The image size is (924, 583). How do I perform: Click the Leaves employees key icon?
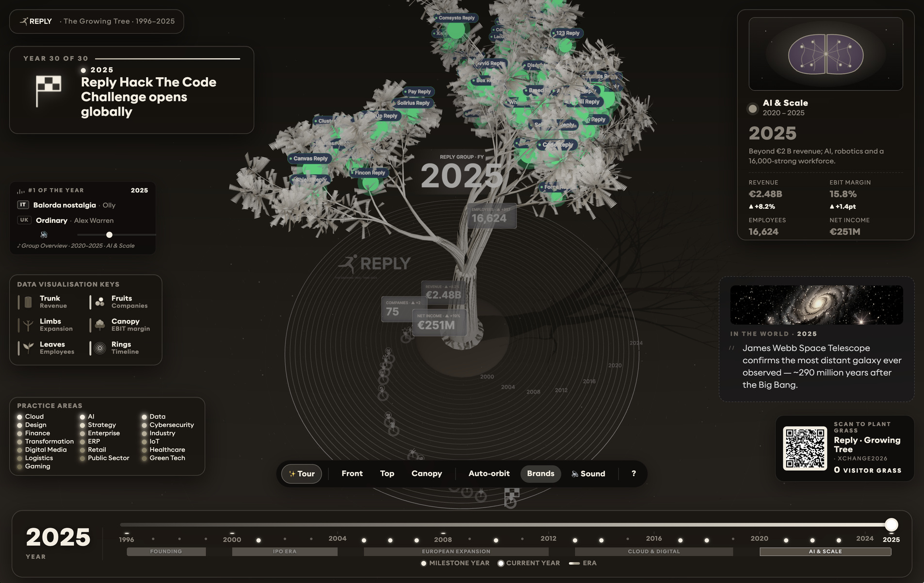pos(28,348)
